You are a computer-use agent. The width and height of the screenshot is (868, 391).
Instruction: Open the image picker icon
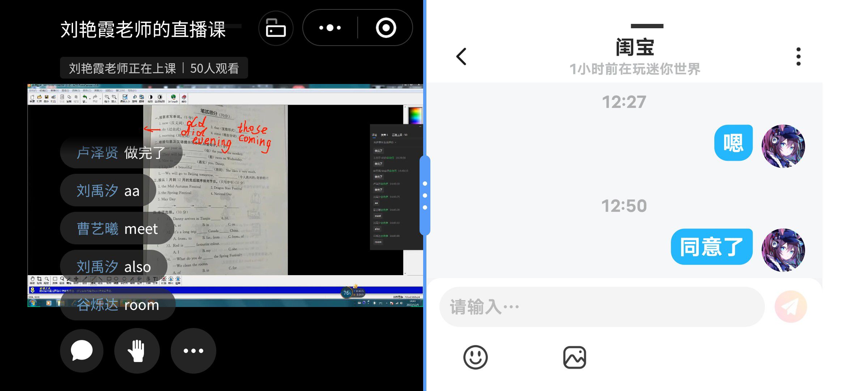(574, 357)
